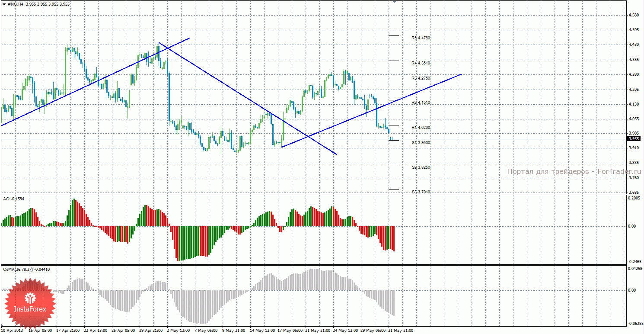Select the horizontal line at current price level
This screenshot has height=334, width=644.
pos(313,139)
